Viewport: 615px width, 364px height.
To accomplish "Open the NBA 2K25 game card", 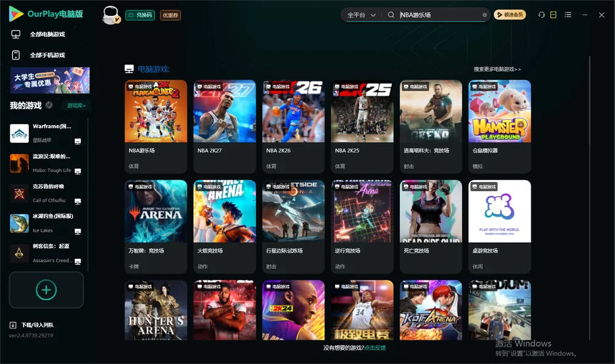I will click(362, 126).
